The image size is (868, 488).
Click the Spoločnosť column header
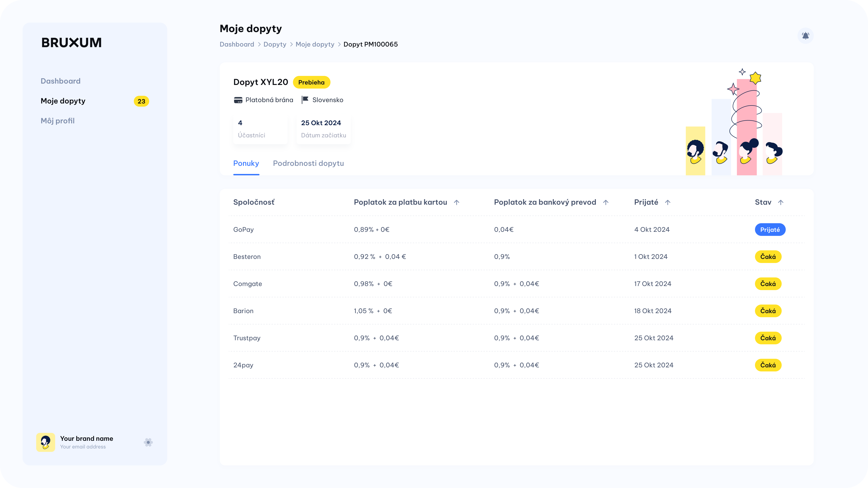[254, 202]
